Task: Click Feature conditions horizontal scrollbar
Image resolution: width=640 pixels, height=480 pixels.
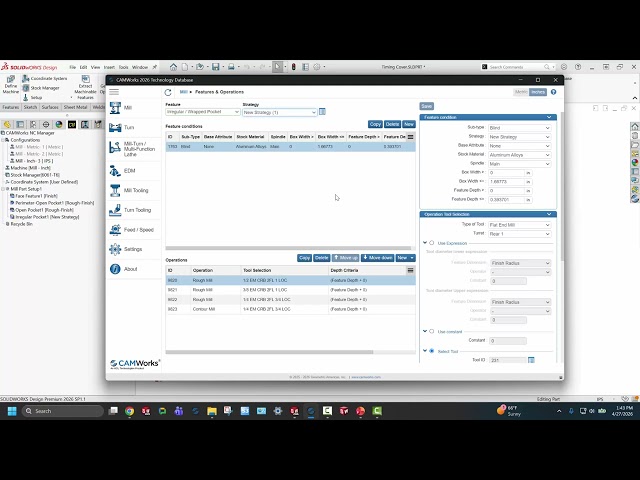Action: pyautogui.click(x=288, y=248)
